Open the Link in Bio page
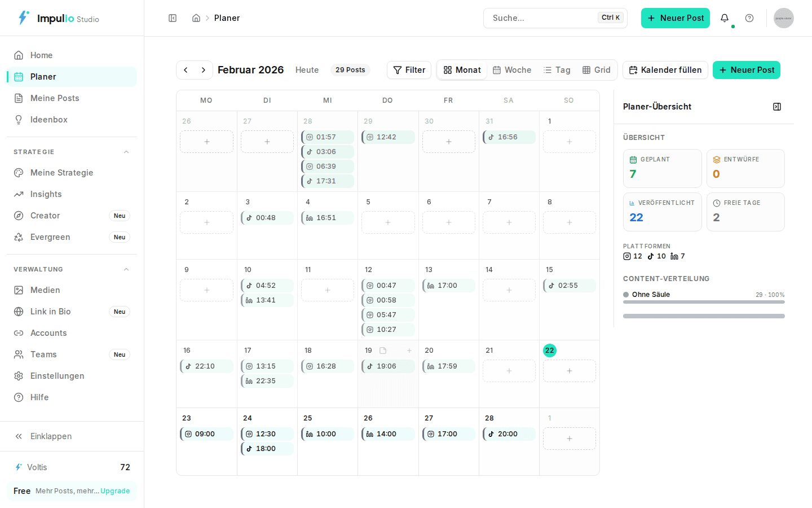This screenshot has width=812, height=508. pyautogui.click(x=50, y=311)
